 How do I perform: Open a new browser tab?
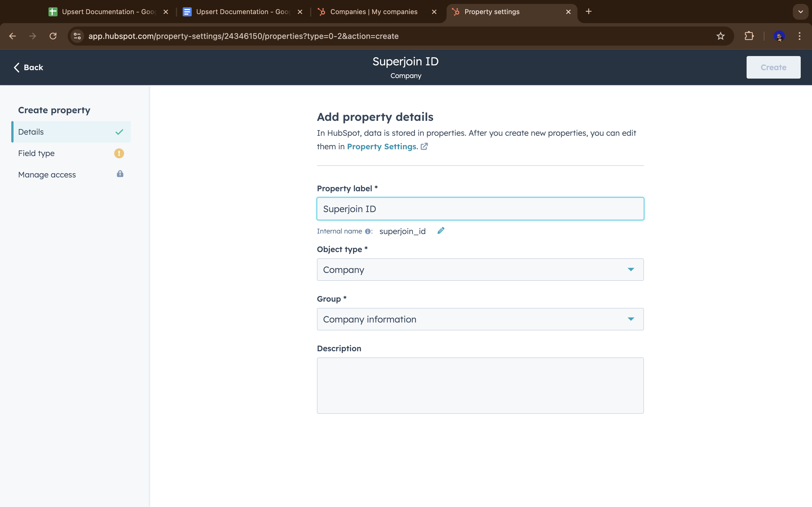pyautogui.click(x=588, y=12)
